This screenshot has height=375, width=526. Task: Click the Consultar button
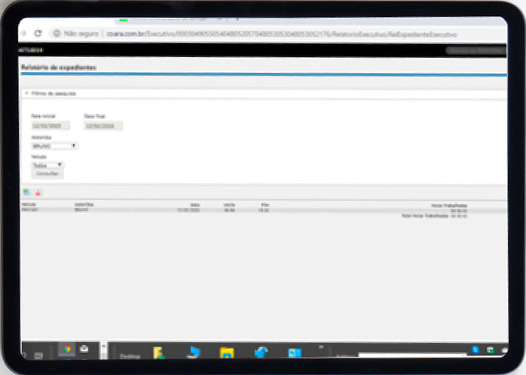click(47, 173)
